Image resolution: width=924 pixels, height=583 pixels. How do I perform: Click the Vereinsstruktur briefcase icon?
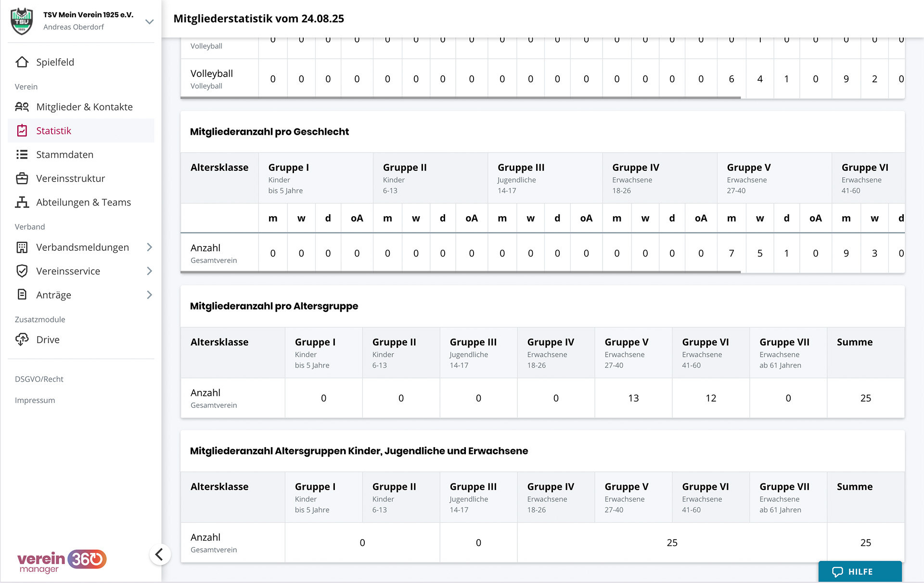click(x=22, y=179)
